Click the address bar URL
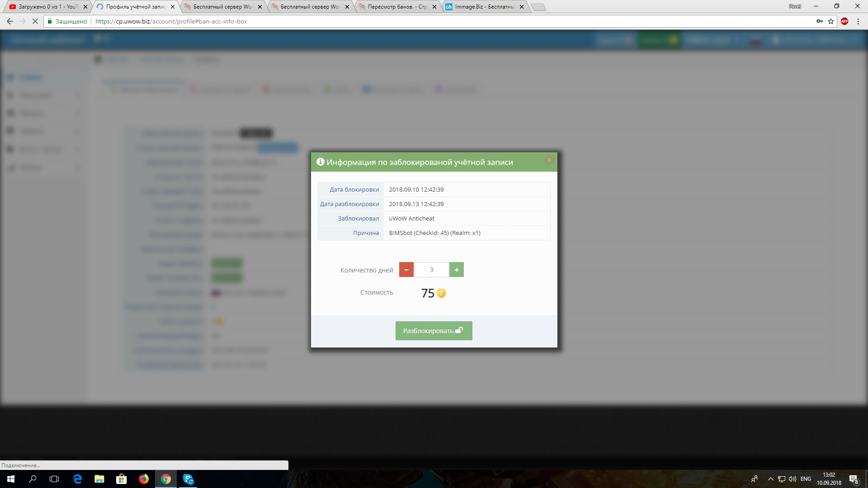The height and width of the screenshot is (488, 868). 171,21
